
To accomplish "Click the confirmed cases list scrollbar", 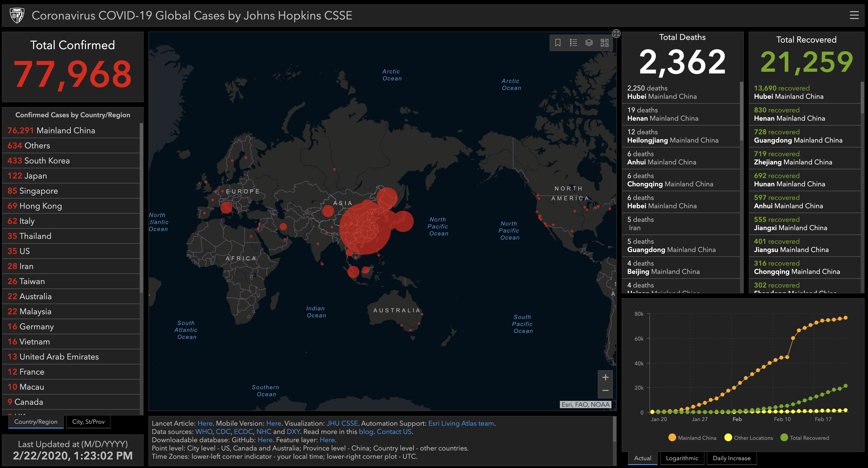I will point(141,208).
